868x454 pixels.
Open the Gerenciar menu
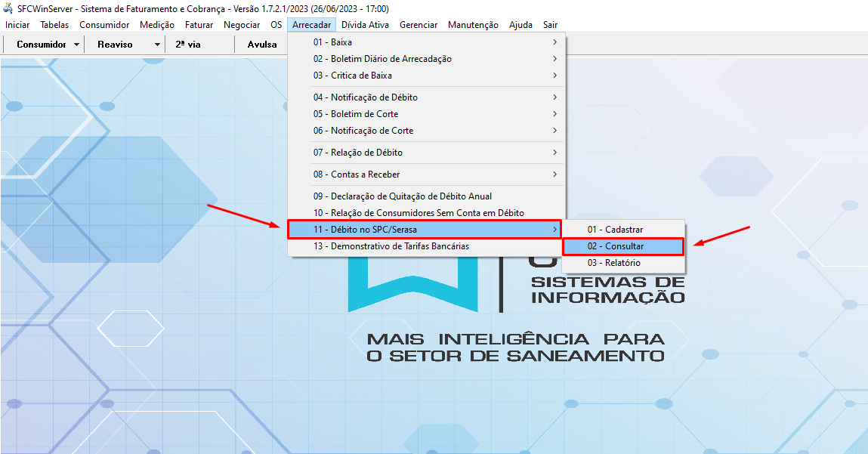click(419, 25)
